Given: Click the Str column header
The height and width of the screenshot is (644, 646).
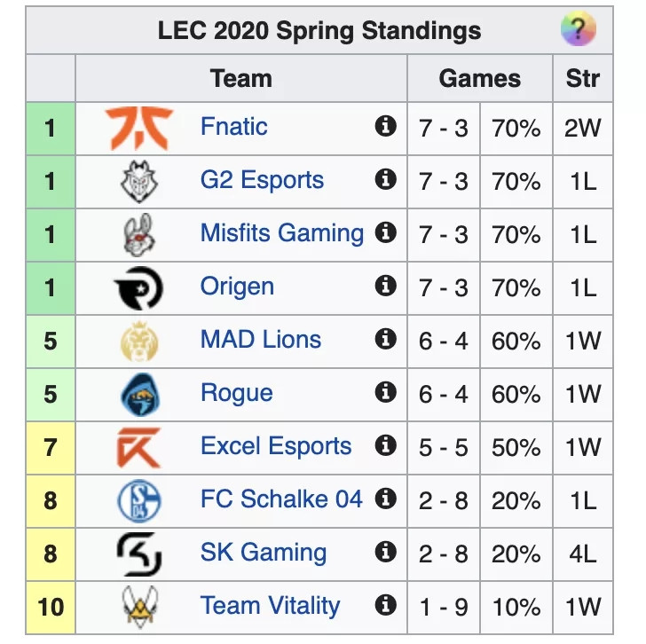Looking at the screenshot, I should click(582, 78).
